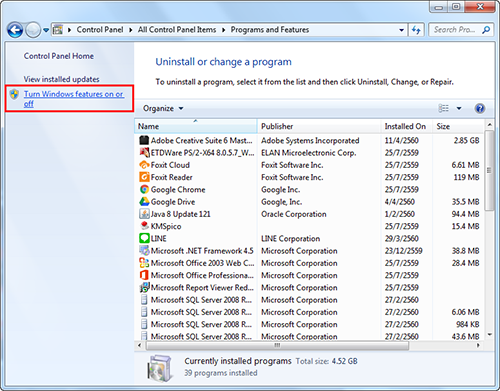This screenshot has width=500, height=391.
Task: Click the 2.85 GB size cell
Action: (x=466, y=140)
